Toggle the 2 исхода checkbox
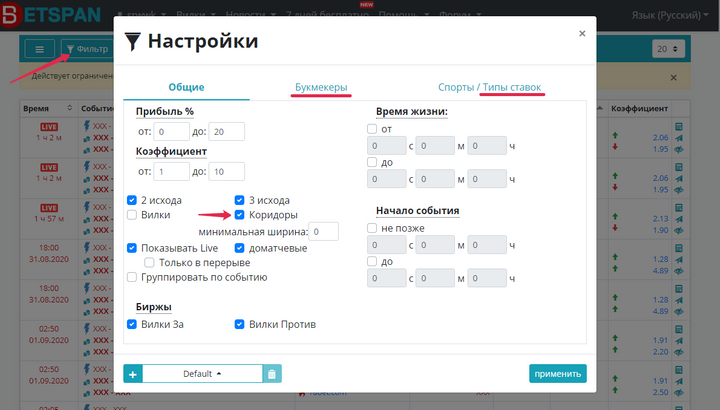The height and width of the screenshot is (410, 720). [x=132, y=200]
